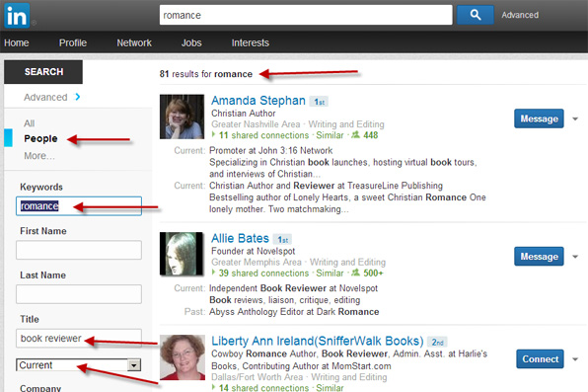Image resolution: width=588 pixels, height=392 pixels.
Task: Expand 14 shared connections triangle
Action: pyautogui.click(x=214, y=387)
